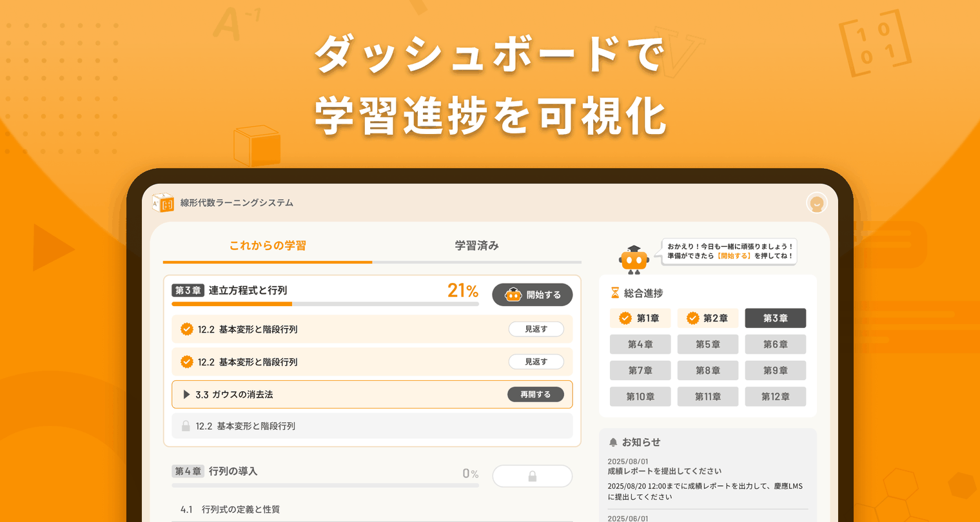The width and height of the screenshot is (980, 522).
Task: Click the locked 12.2 基本変形と階段行列 row
Action: tap(372, 426)
